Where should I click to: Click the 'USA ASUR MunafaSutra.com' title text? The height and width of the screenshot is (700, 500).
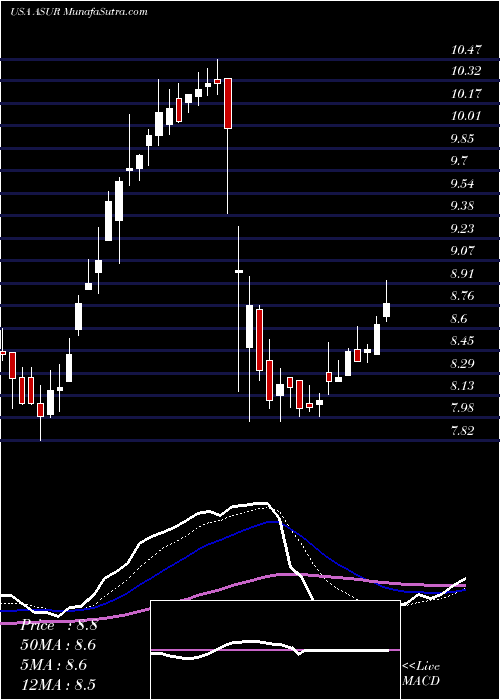pyautogui.click(x=79, y=11)
